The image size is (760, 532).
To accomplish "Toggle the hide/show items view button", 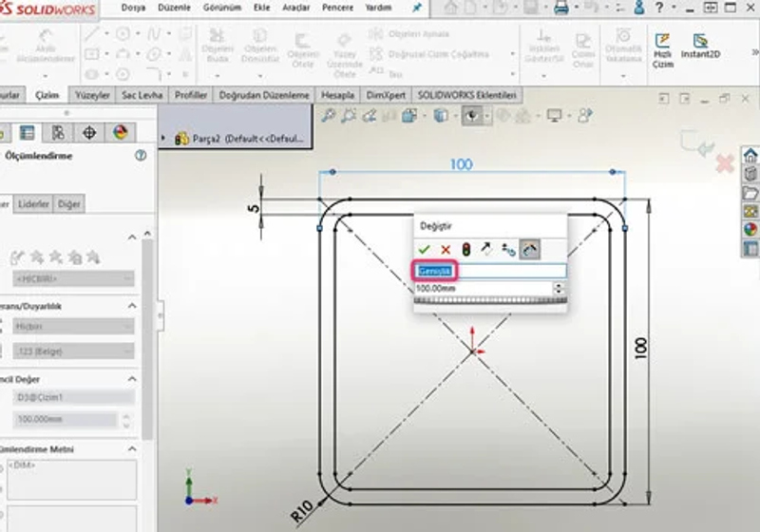I will [471, 116].
